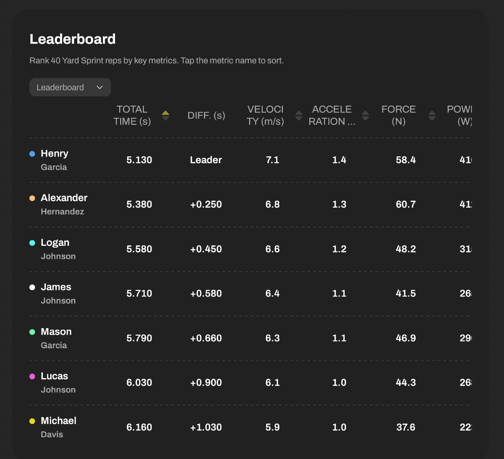Image resolution: width=504 pixels, height=459 pixels.
Task: Click the Leader label in Diff column
Action: point(206,160)
